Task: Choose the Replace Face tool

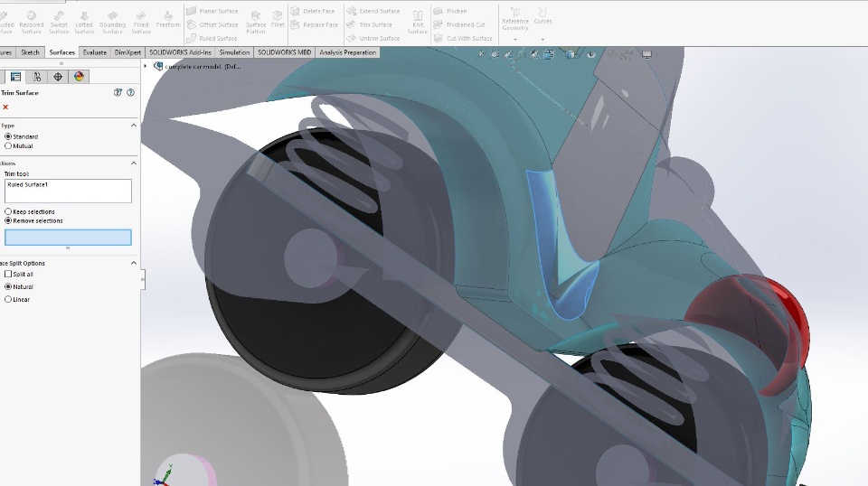Action: coord(315,25)
